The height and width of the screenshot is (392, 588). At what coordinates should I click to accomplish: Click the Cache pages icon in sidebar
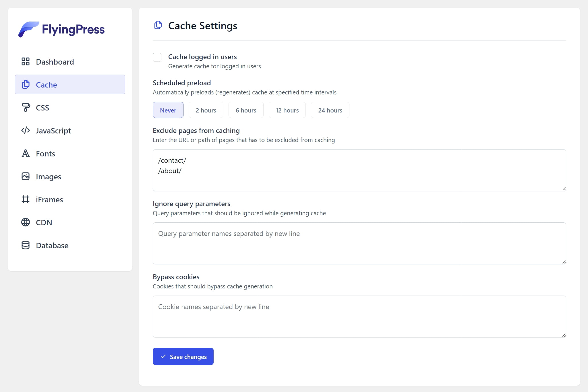point(26,84)
